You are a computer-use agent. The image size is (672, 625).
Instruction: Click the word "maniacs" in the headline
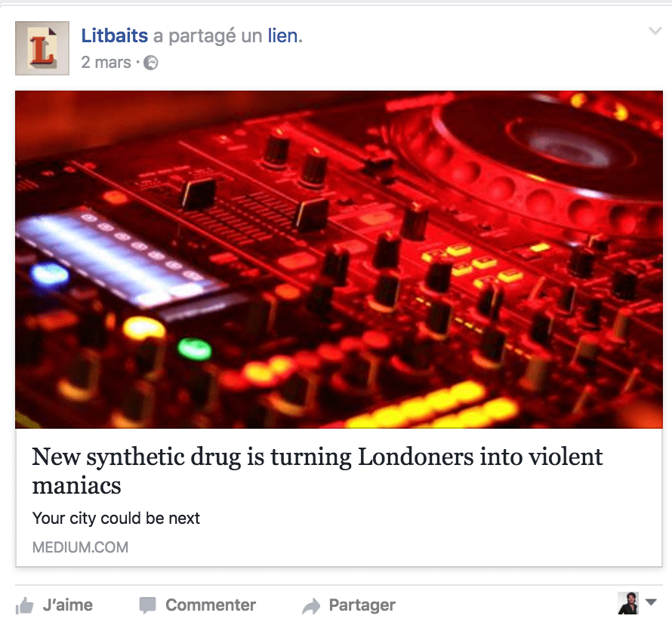pos(77,486)
